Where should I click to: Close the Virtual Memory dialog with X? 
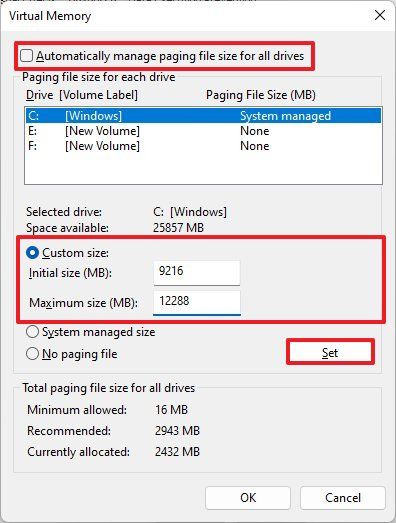click(x=380, y=15)
